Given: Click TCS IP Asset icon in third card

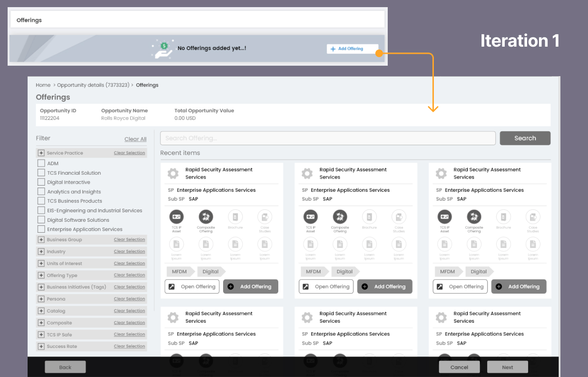Looking at the screenshot, I should click(x=445, y=217).
